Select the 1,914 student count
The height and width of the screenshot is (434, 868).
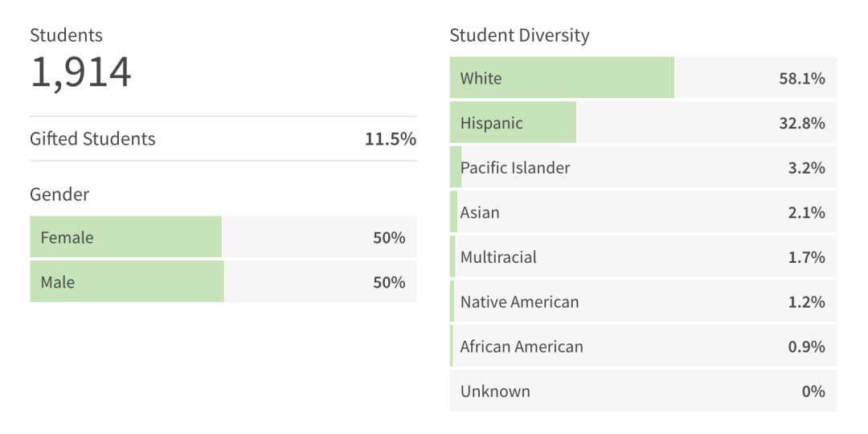(80, 73)
